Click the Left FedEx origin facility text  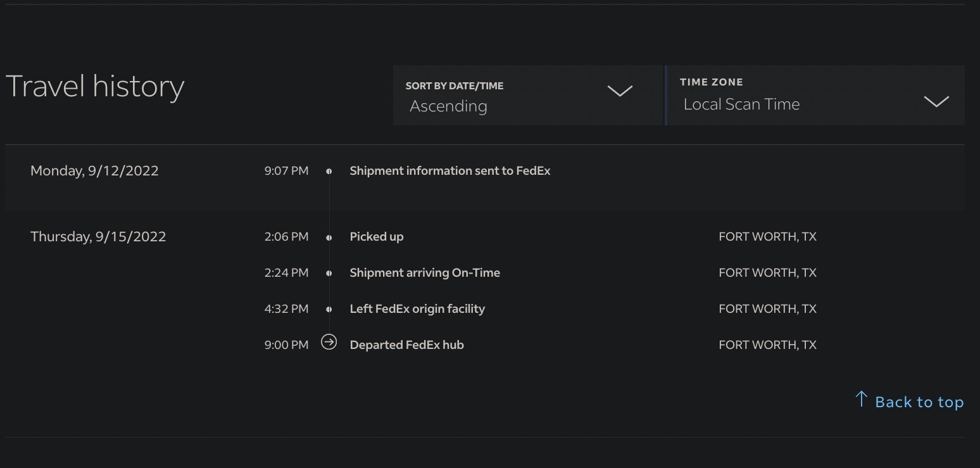coord(417,309)
